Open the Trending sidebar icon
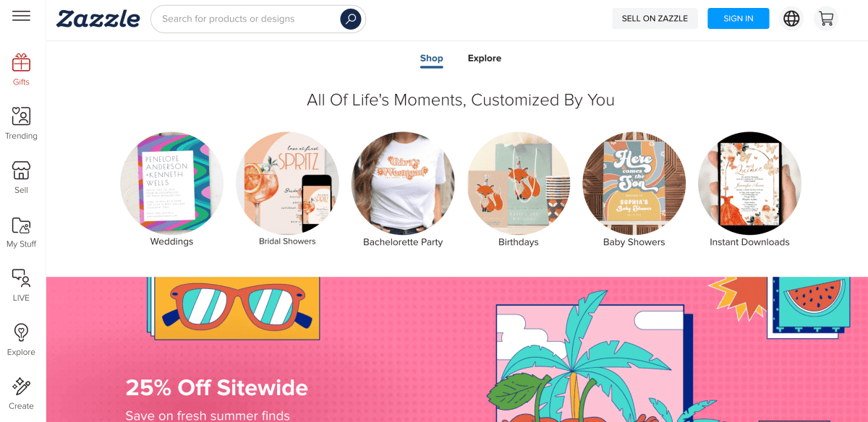This screenshot has width=868, height=422. point(21,116)
